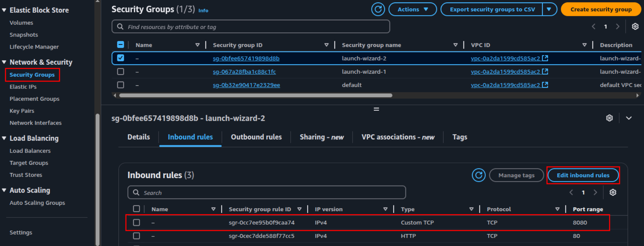Open the Sharing - new tab
This screenshot has height=246, width=644.
coord(322,137)
